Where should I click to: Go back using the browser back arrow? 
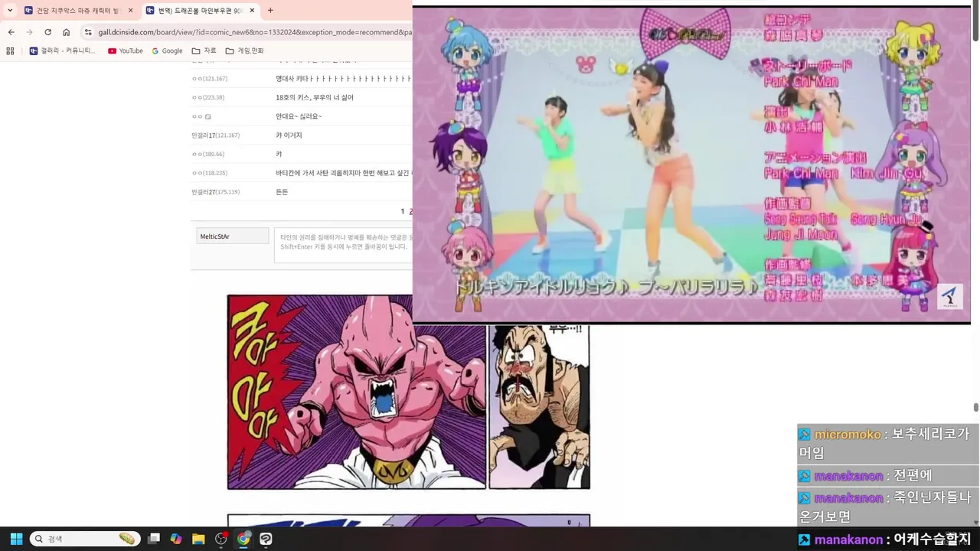click(11, 32)
